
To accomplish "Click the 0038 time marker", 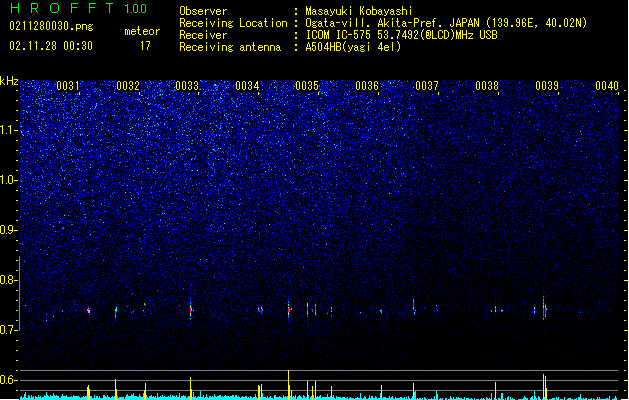I will click(x=487, y=85).
